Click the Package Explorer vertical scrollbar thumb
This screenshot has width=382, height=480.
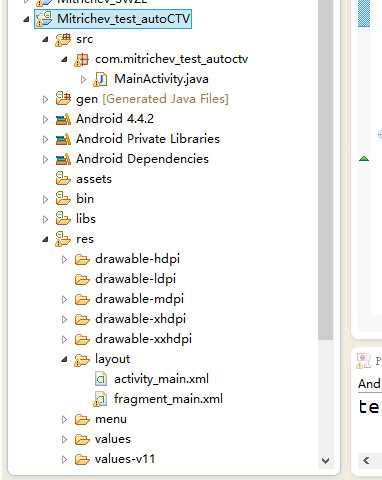click(x=326, y=170)
